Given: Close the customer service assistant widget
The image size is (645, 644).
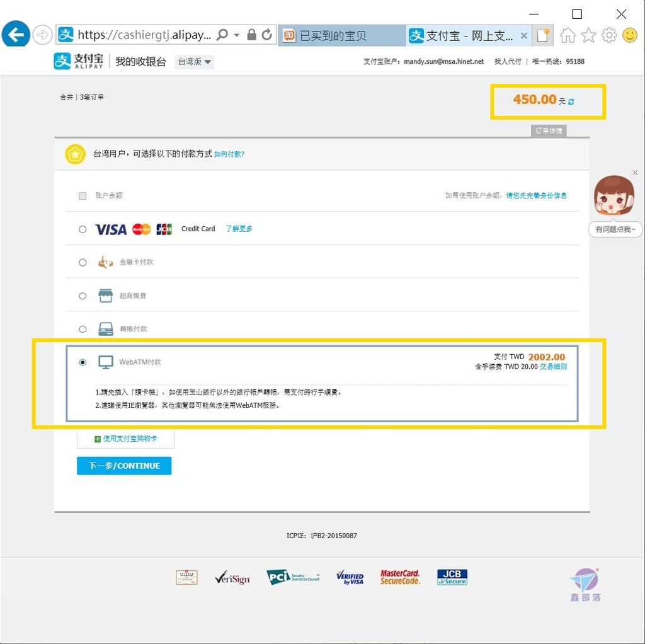Looking at the screenshot, I should pyautogui.click(x=635, y=173).
